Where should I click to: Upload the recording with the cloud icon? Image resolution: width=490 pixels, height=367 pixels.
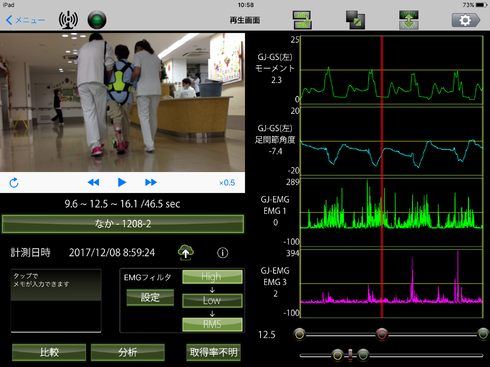186,252
